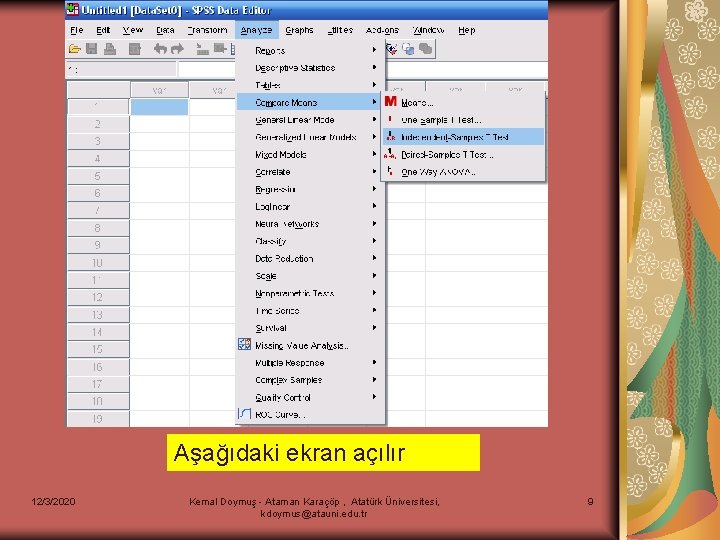Choose One-Sample T Test entry
The image size is (720, 540).
pos(463,120)
